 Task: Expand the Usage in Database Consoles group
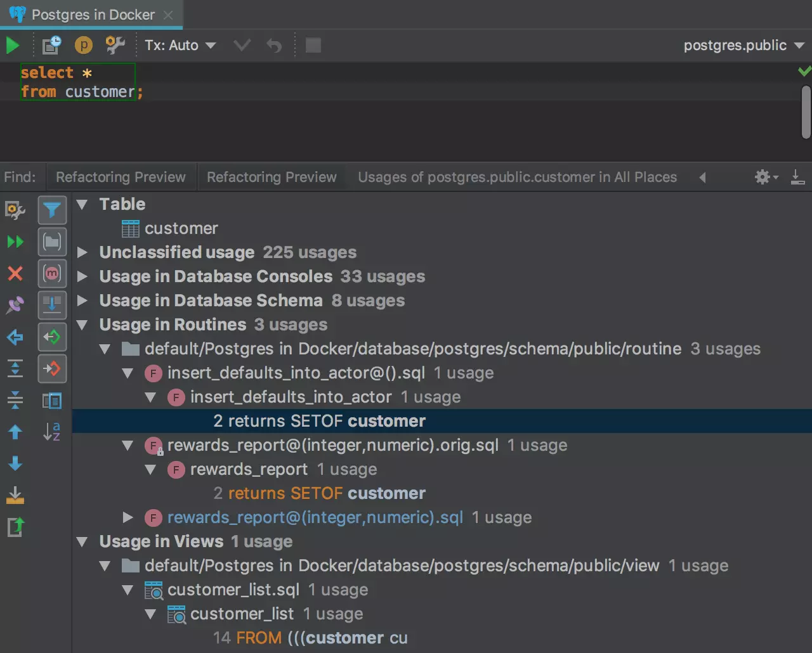(82, 276)
